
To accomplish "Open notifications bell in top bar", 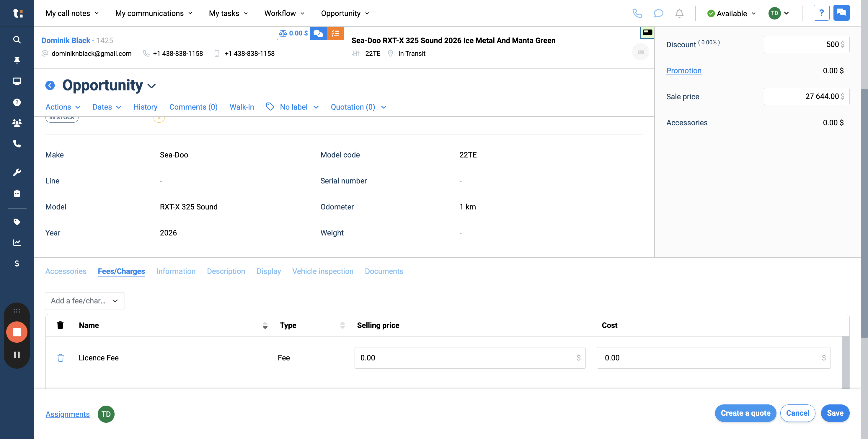I will [679, 14].
